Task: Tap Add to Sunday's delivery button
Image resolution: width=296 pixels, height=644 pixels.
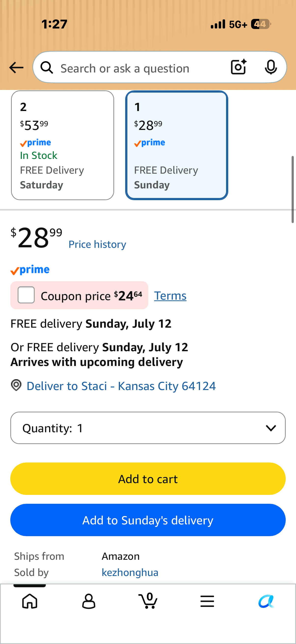Action: coord(148,520)
